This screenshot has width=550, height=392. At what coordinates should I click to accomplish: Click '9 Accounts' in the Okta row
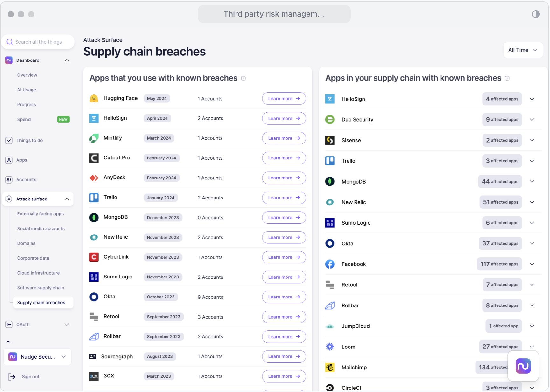[x=210, y=297]
